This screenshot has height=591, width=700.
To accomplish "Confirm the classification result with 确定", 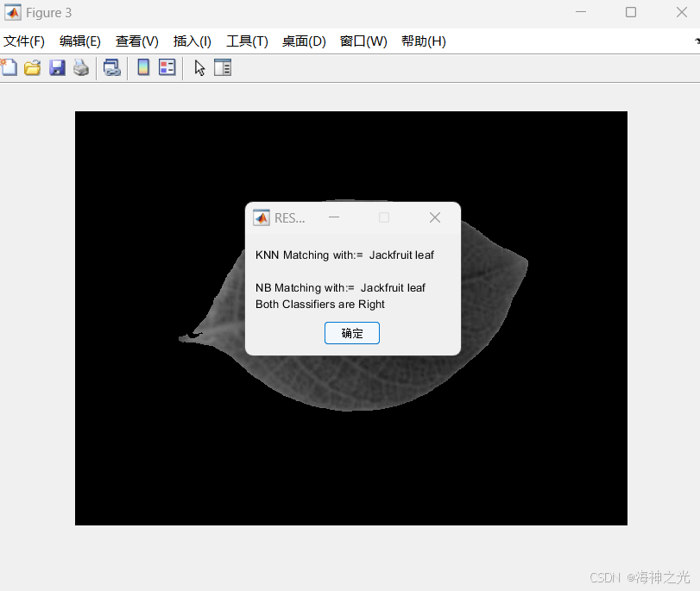I will tap(351, 333).
